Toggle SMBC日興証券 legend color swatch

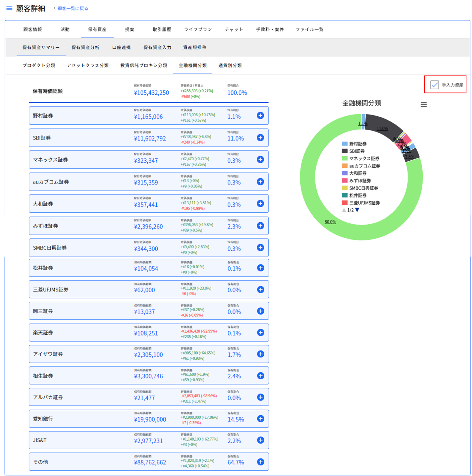[345, 188]
